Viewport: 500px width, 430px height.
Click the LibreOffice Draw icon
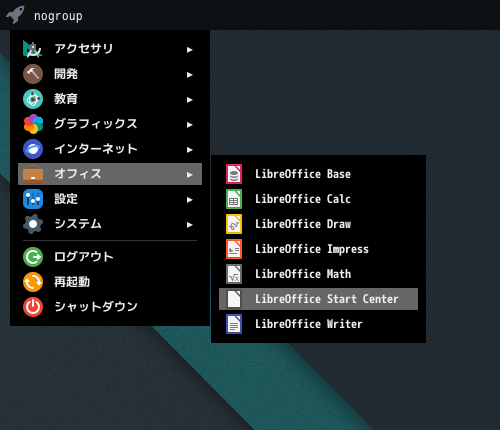[x=234, y=224]
